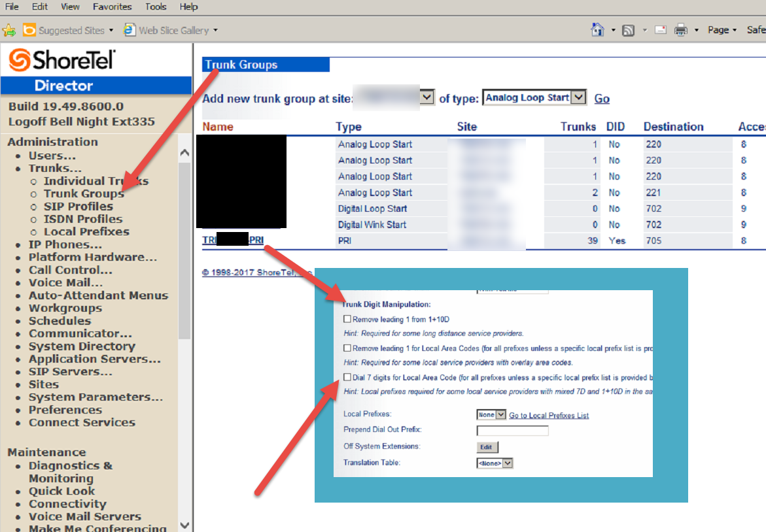Click the Prepend Dial Out Prefix text field
This screenshot has width=766, height=532.
(512, 431)
